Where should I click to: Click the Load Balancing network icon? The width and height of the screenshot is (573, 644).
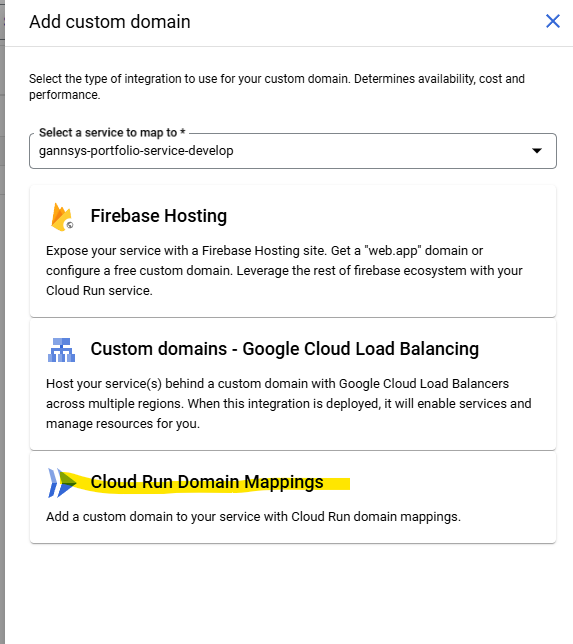[61, 350]
